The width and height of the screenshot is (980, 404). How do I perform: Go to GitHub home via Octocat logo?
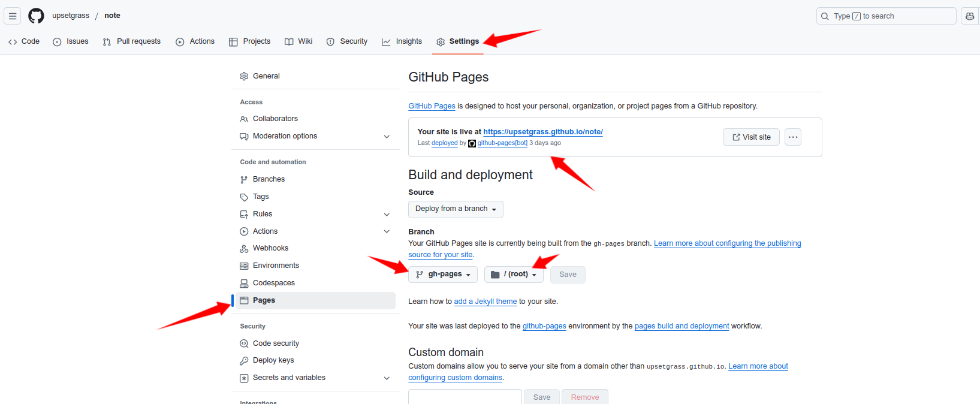(36, 16)
